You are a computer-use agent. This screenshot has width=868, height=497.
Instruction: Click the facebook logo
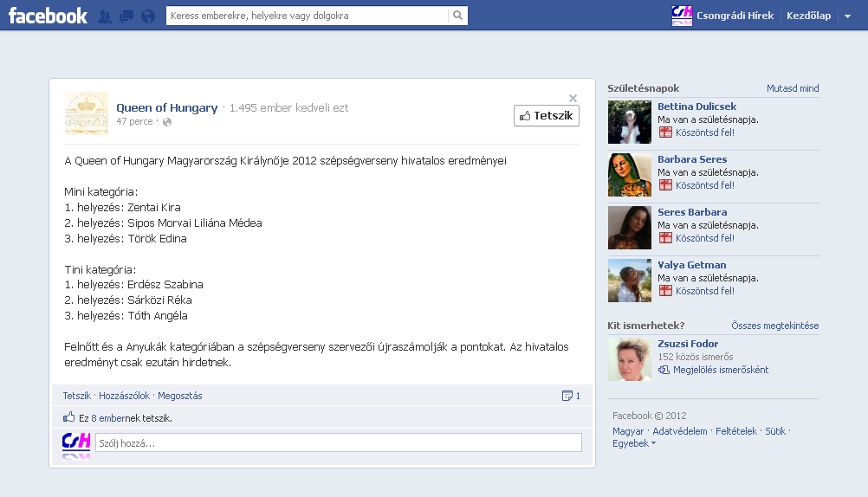tap(48, 16)
